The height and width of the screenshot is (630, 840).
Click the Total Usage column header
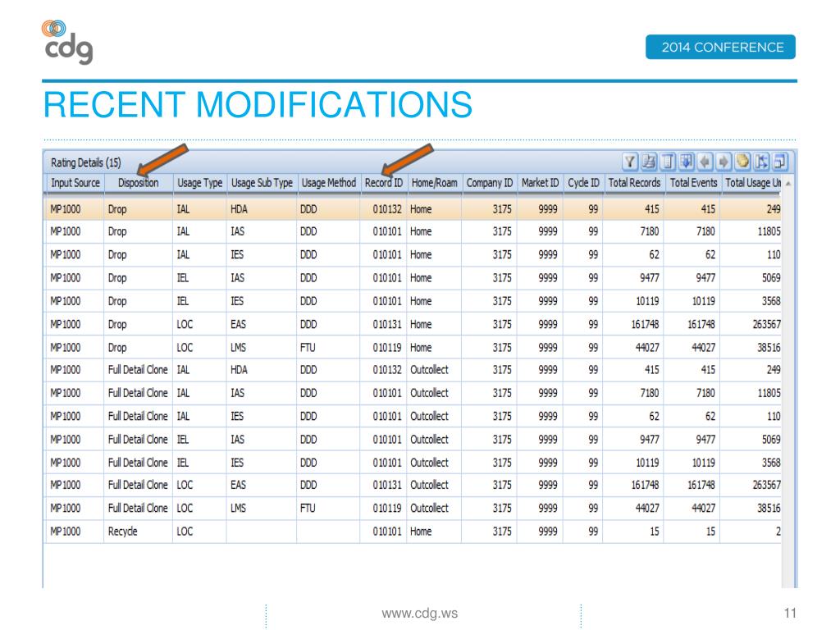coord(752,183)
